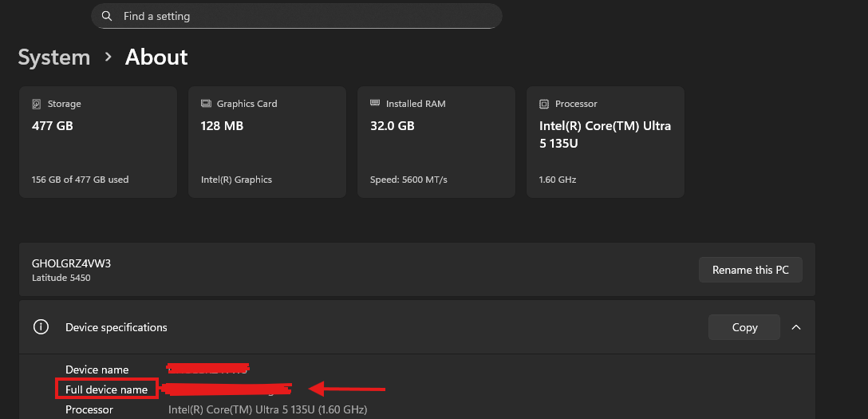Collapse the Device specifications section

tap(795, 327)
